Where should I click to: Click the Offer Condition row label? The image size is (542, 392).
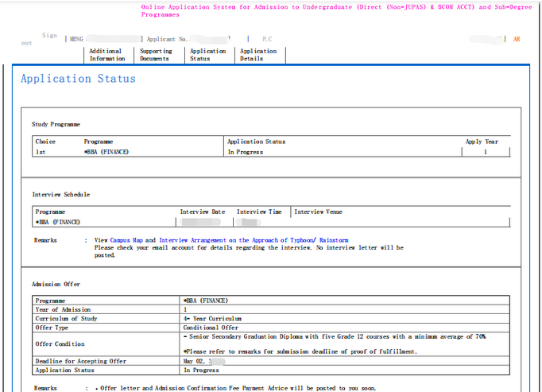pyautogui.click(x=60, y=343)
